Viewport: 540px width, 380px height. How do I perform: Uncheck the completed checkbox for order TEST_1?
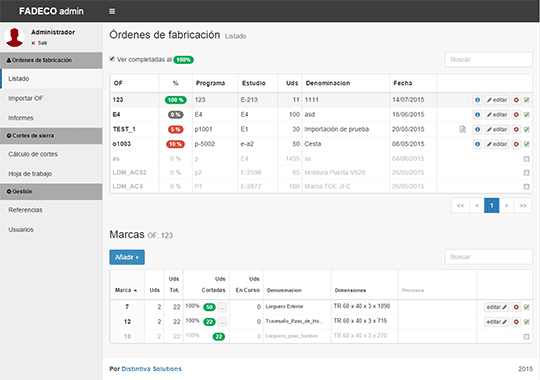point(527,130)
